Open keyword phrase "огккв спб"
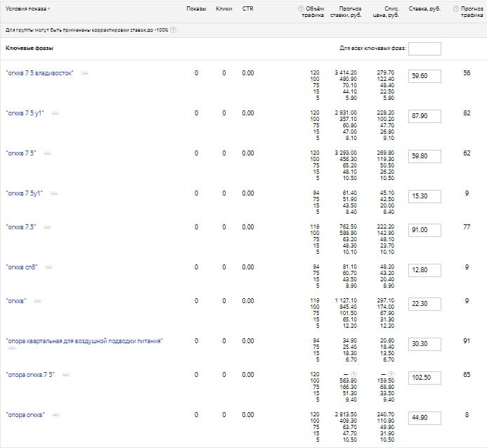Viewport: 487px width, 448px height. click(22, 267)
